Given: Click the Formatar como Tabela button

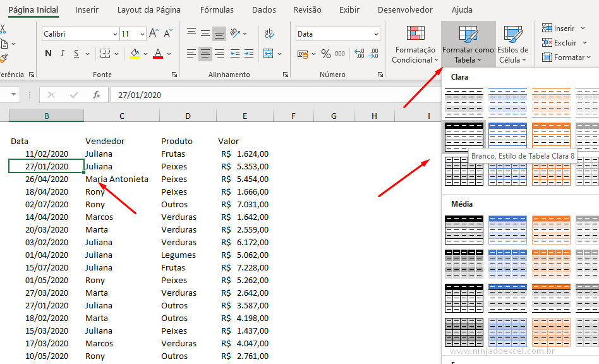Looking at the screenshot, I should (x=468, y=43).
